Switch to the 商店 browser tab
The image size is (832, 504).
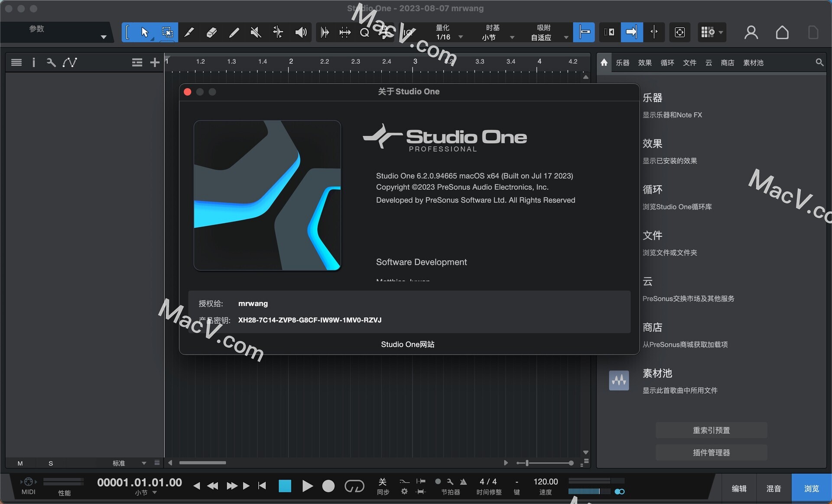point(728,63)
